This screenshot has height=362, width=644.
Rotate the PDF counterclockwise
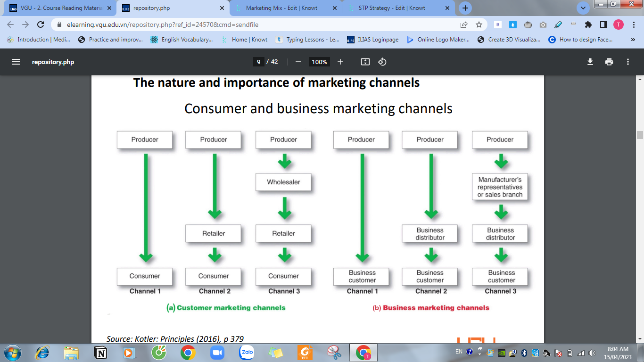click(x=382, y=62)
